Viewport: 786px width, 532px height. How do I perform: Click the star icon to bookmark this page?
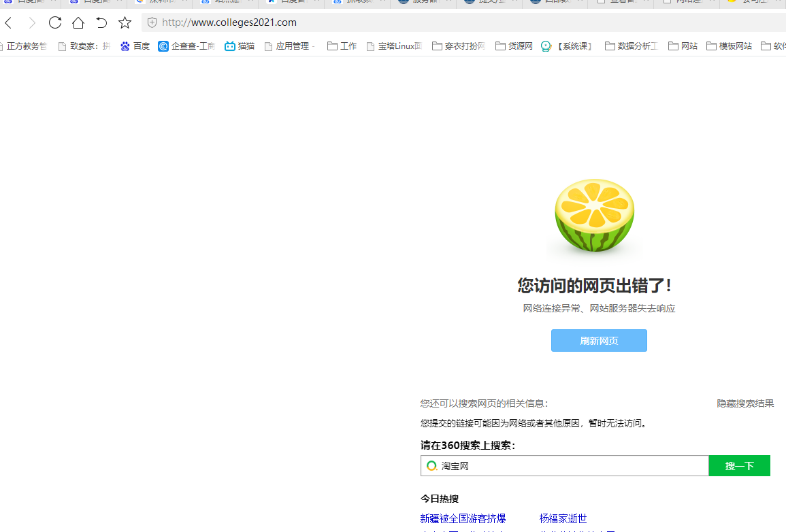pos(125,22)
